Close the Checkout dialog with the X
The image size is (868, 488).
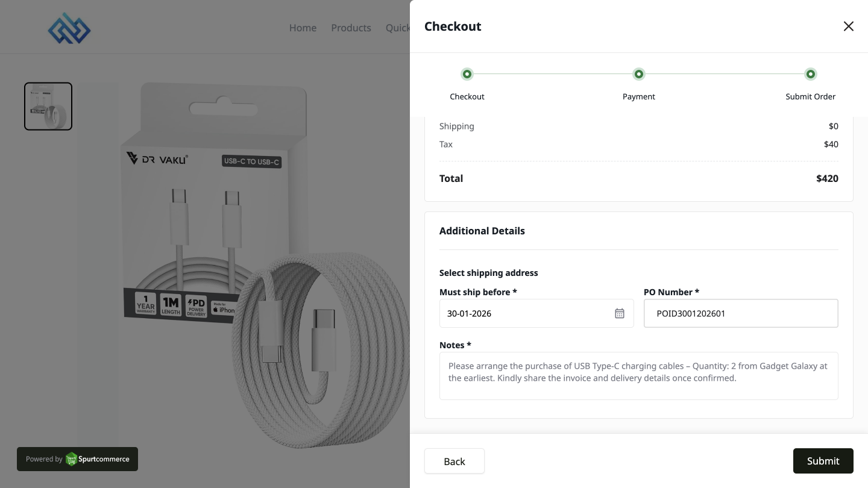(849, 27)
